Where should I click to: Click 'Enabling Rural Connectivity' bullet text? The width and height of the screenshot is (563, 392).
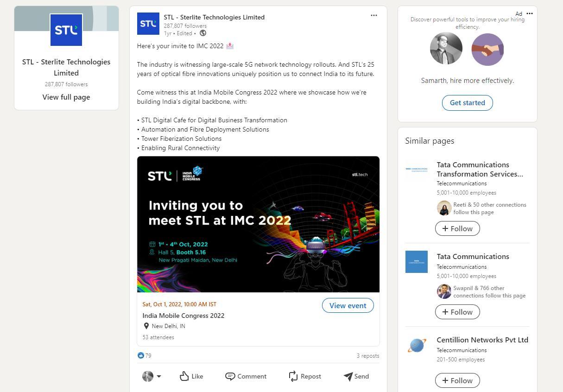pos(180,148)
